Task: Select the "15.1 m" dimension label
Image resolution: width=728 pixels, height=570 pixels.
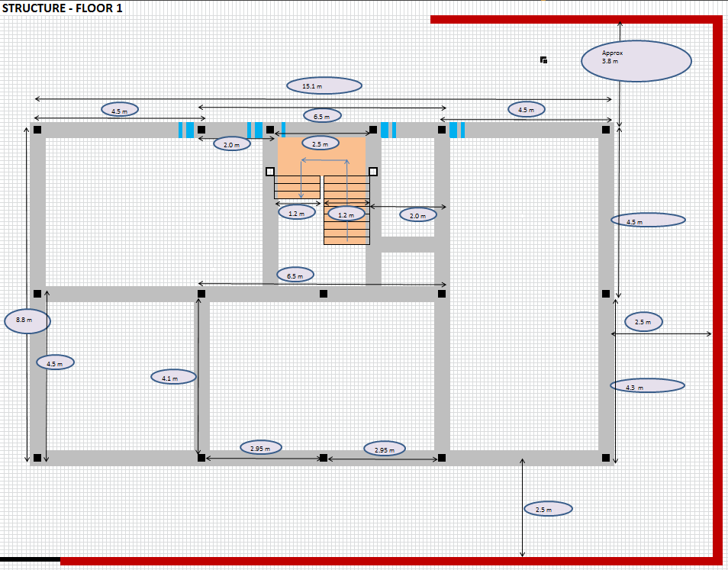Action: (x=324, y=86)
